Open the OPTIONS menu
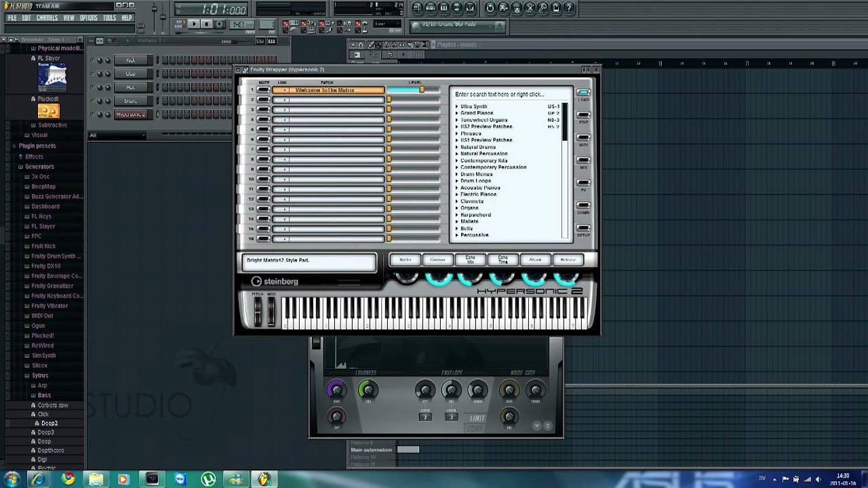 [x=89, y=18]
